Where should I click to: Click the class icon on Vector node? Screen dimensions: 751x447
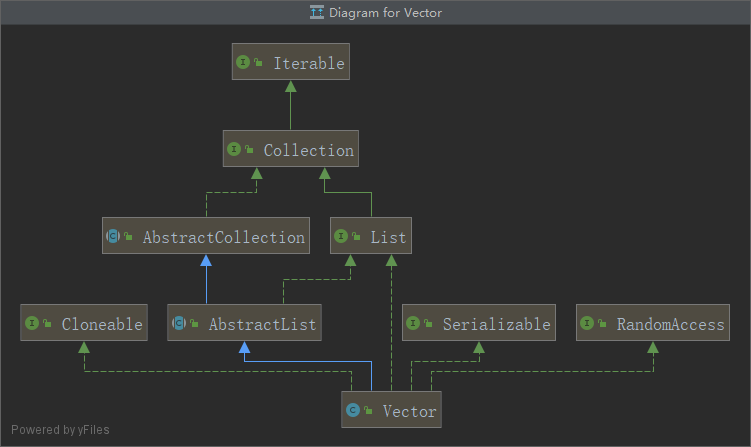click(353, 410)
